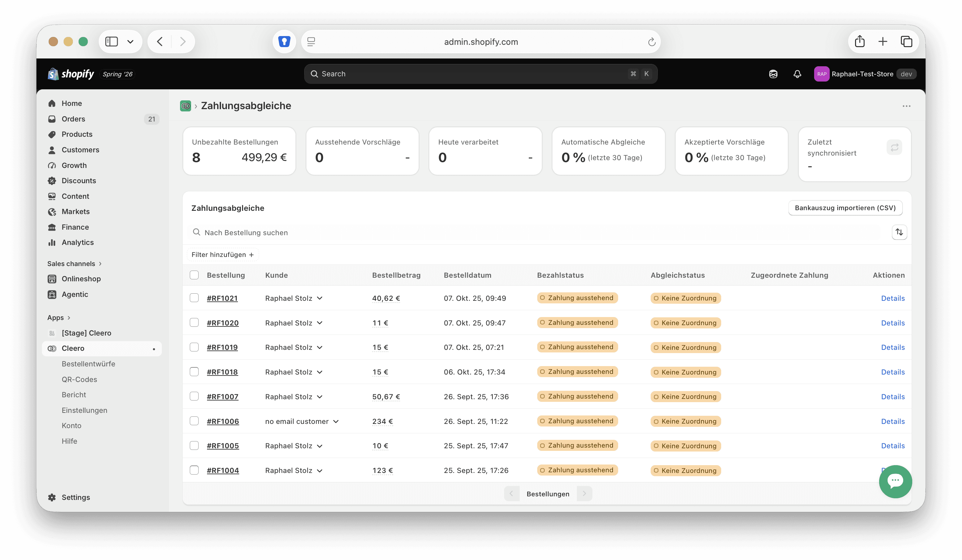Image resolution: width=962 pixels, height=560 pixels.
Task: Click the sort arrows icon button
Action: pyautogui.click(x=899, y=232)
